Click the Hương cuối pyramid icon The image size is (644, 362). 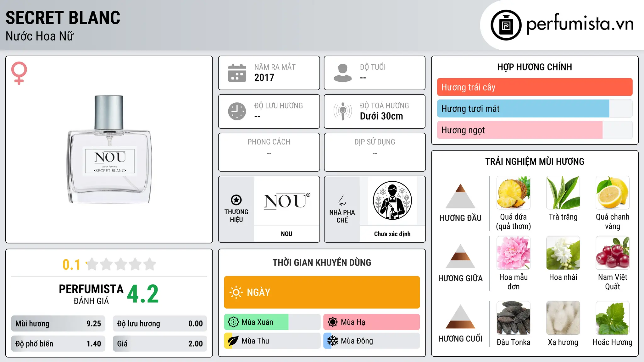(460, 316)
